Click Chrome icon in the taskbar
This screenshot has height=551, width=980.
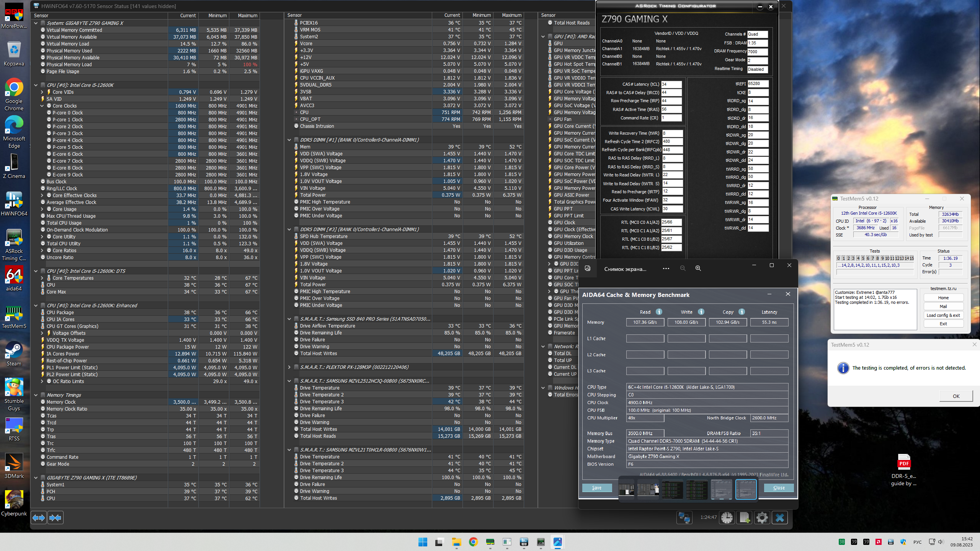click(474, 542)
